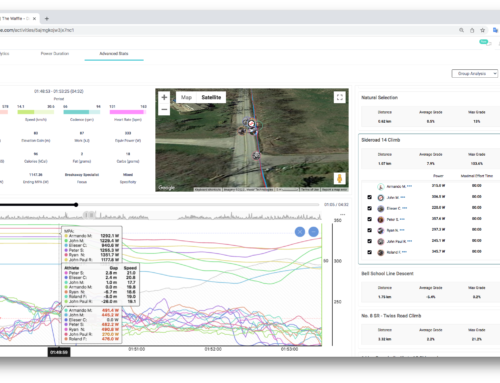Select the Advanced Stats tab
The image size is (500, 383).
pos(114,53)
